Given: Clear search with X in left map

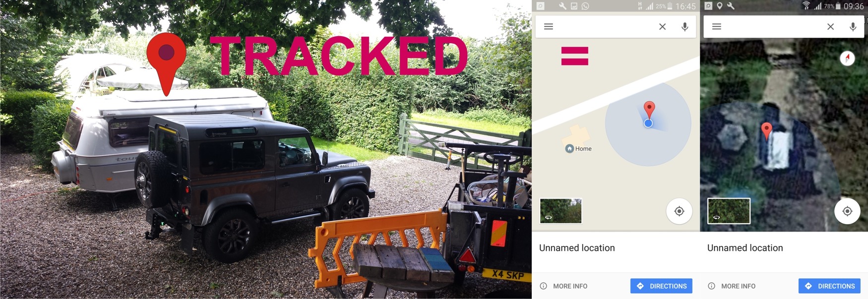Looking at the screenshot, I should click(662, 27).
